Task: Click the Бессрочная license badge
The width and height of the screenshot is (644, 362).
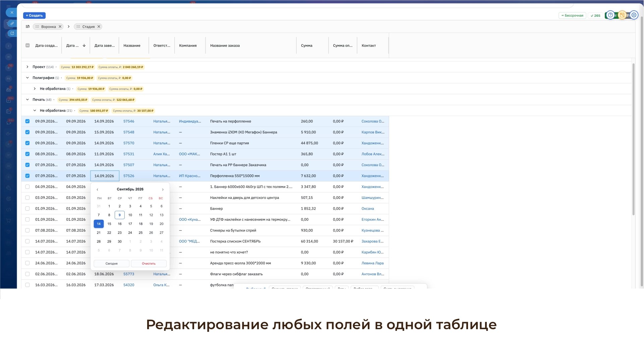Action: click(572, 15)
